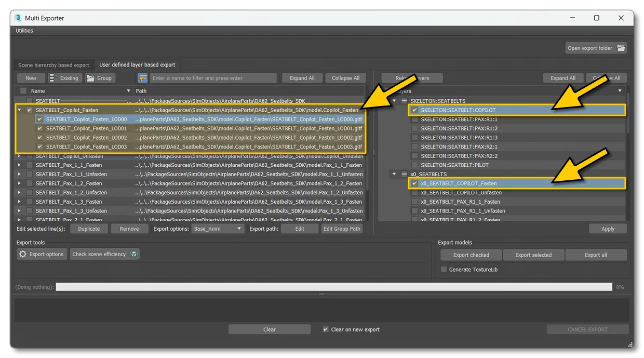644x358 pixels.
Task: Collapse the SEATBELT_Copilot_Fasten group arrow
Action: coord(20,110)
